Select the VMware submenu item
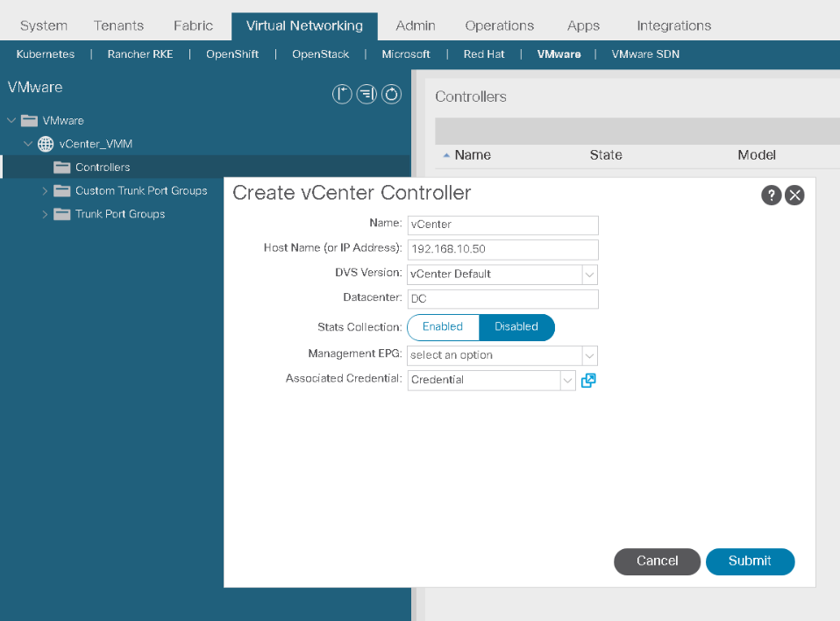Screen dimensions: 840x621 coord(559,54)
